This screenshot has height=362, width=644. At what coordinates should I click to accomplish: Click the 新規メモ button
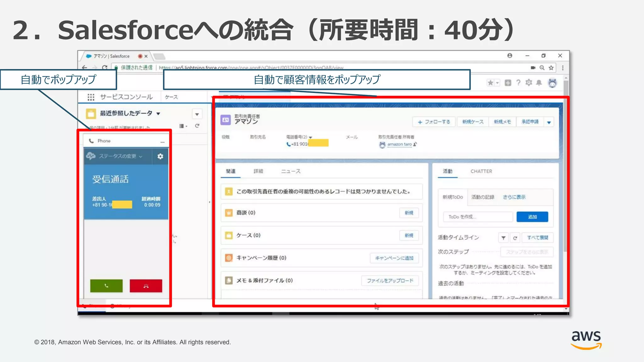[x=502, y=122]
